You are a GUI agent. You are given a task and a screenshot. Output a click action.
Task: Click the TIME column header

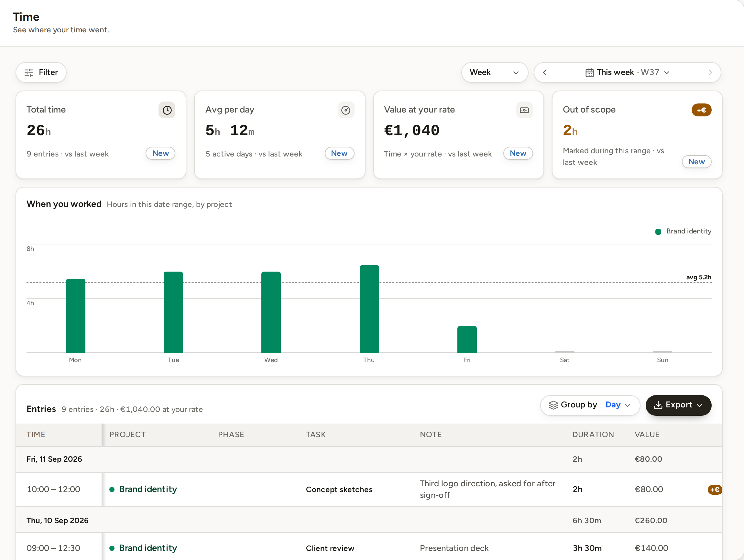coord(36,435)
